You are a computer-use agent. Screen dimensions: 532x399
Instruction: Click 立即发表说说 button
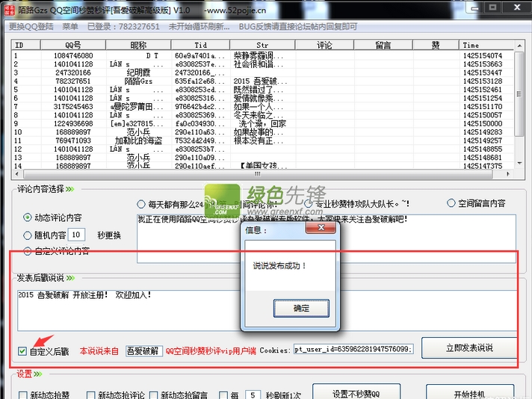click(469, 347)
